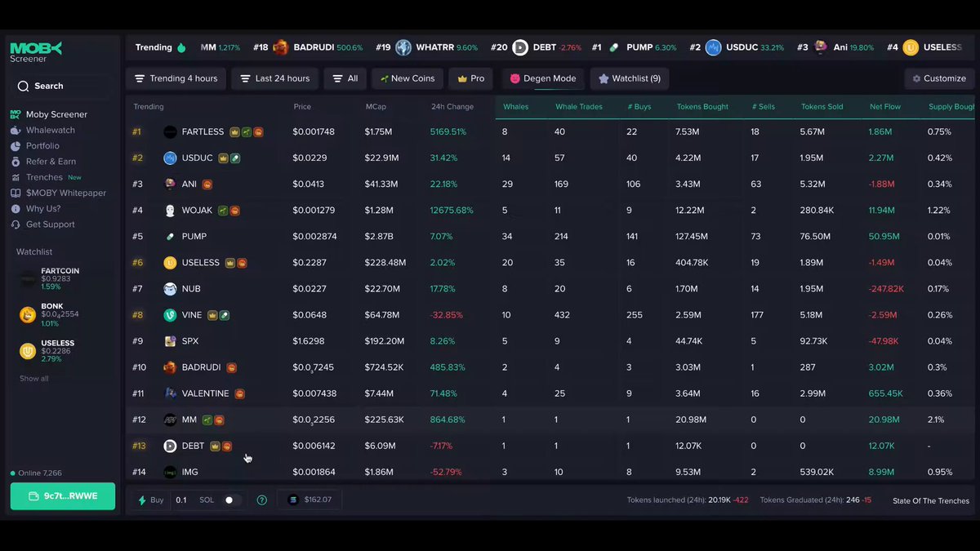The image size is (980, 551).
Task: Click the FARTLESS token icon
Action: pyautogui.click(x=170, y=131)
